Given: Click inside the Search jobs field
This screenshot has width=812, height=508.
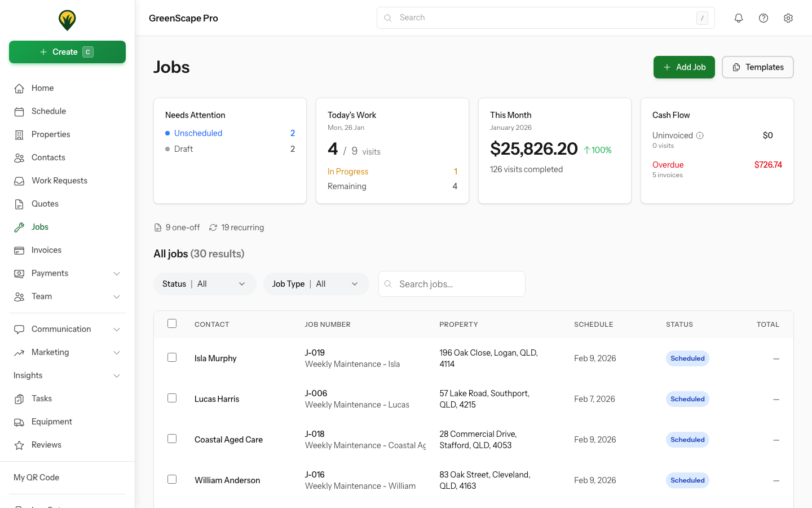Looking at the screenshot, I should click(451, 283).
